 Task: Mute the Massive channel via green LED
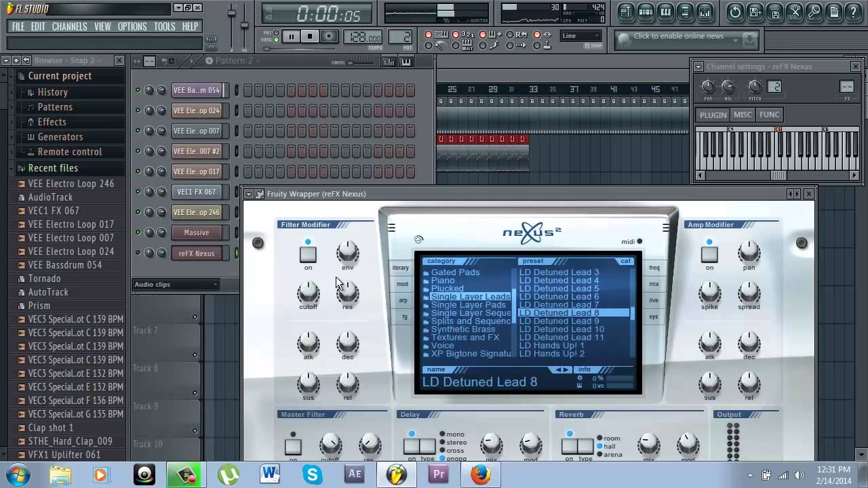pyautogui.click(x=138, y=232)
